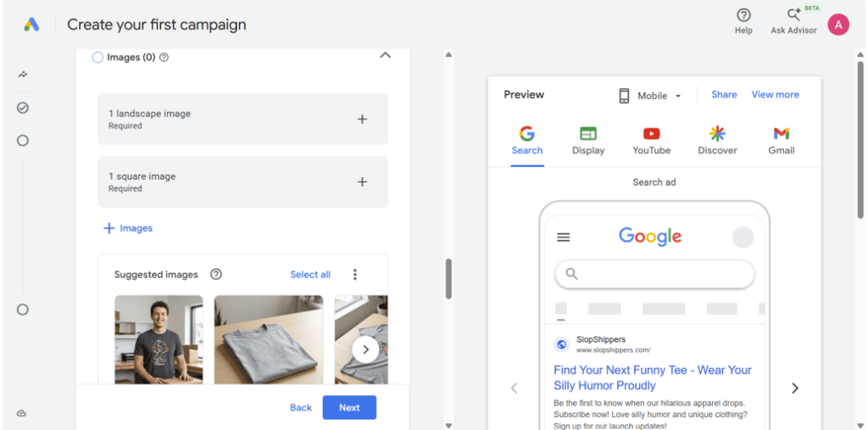Select the completed checkmark step icon

[x=23, y=108]
